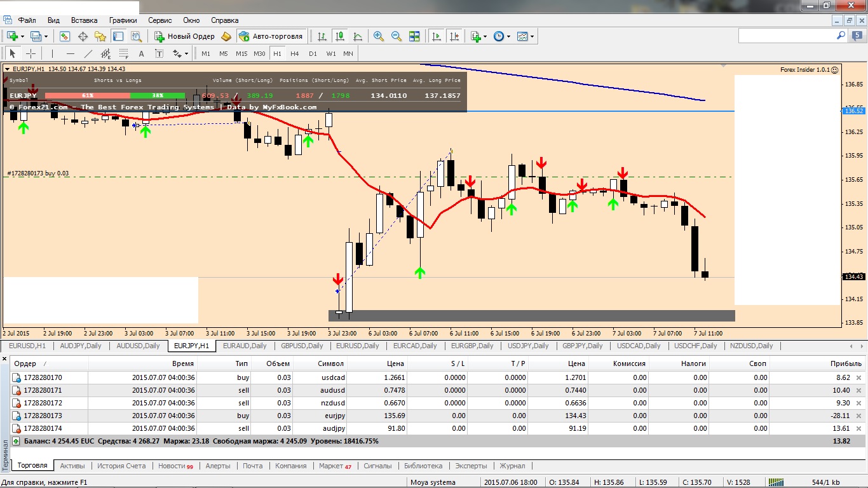This screenshot has width=868, height=488.
Task: Select the crosshair tool
Action: (30, 53)
